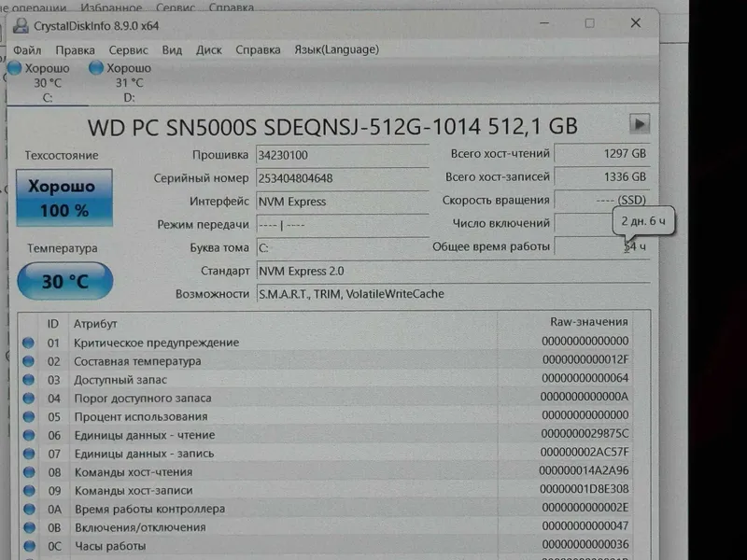Click raw value 000000029875C
The image size is (747, 560).
[x=585, y=434]
